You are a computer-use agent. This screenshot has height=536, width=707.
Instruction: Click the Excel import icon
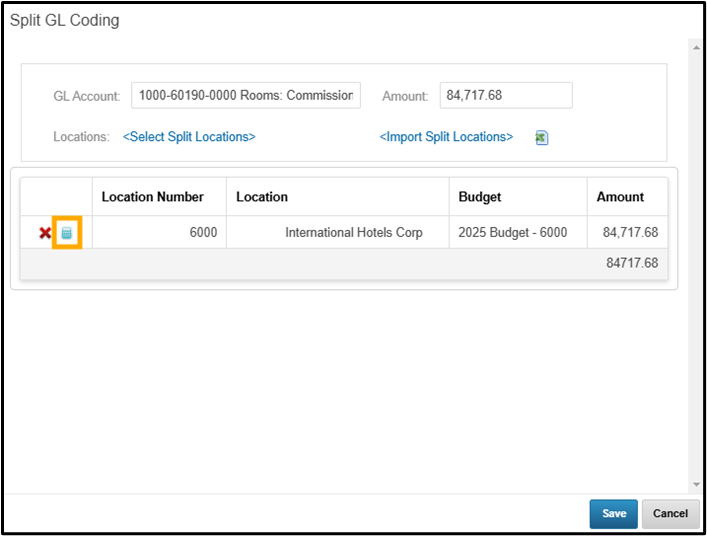point(541,138)
